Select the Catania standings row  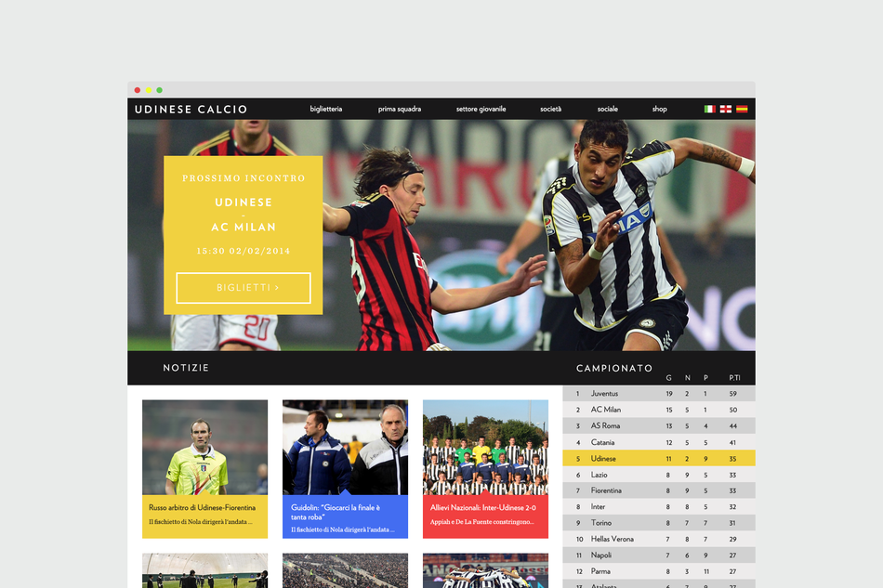coord(659,442)
